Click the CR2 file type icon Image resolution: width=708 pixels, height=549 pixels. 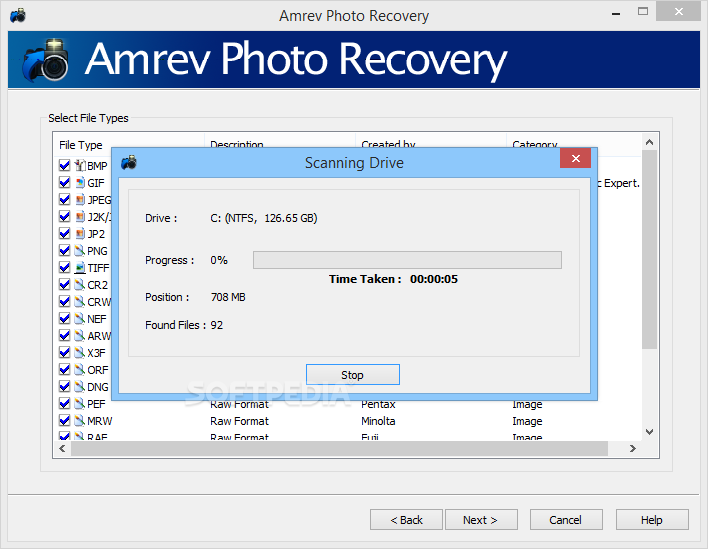point(80,285)
